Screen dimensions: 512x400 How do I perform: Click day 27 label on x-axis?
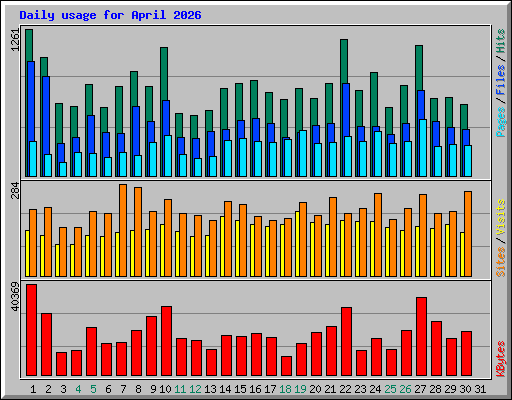coord(420,389)
